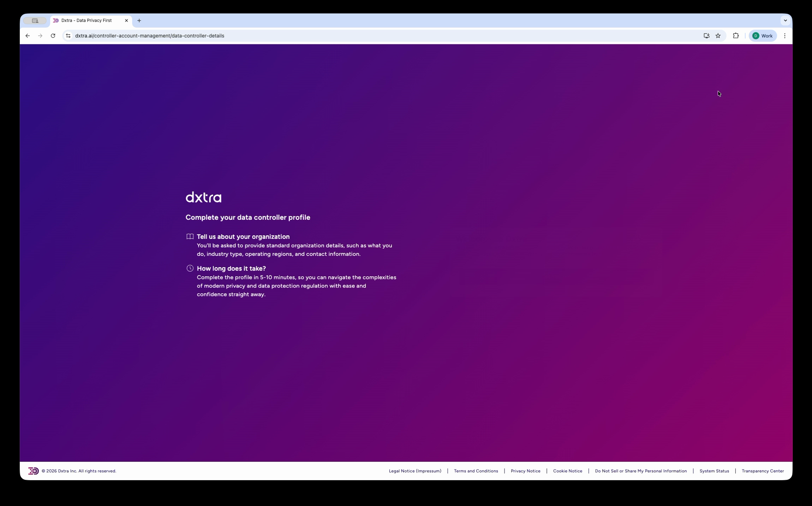Click the Dxtra favicon on the browser tab

(56, 20)
